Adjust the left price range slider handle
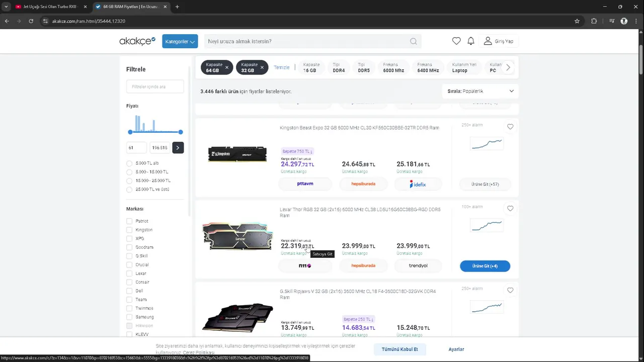 [130, 132]
